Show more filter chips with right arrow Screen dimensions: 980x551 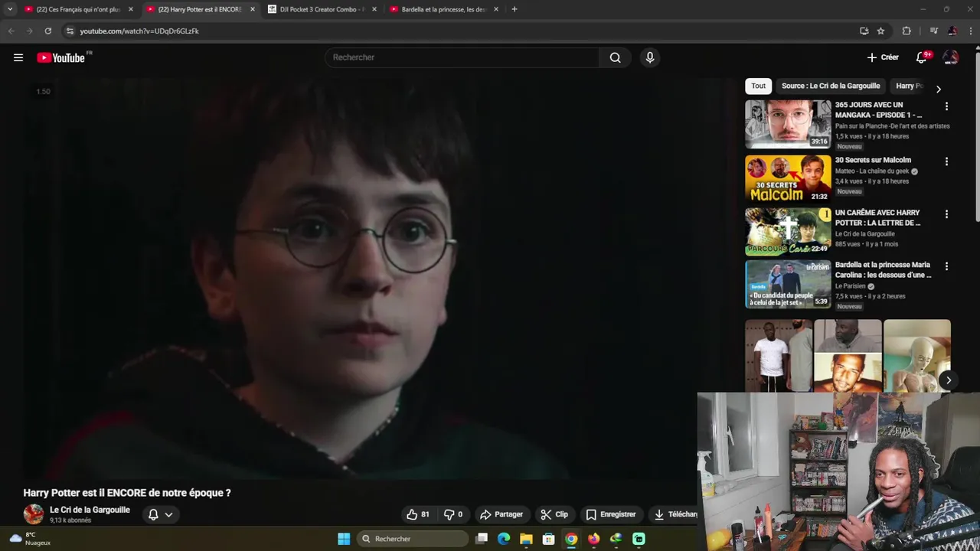click(939, 89)
